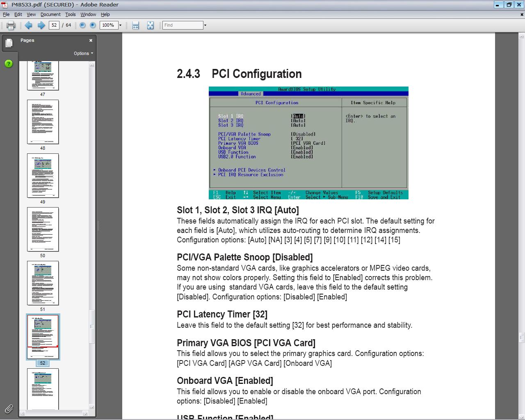Click the PDF document icon in title bar
Viewport: 525px width, 420px height.
5,5
